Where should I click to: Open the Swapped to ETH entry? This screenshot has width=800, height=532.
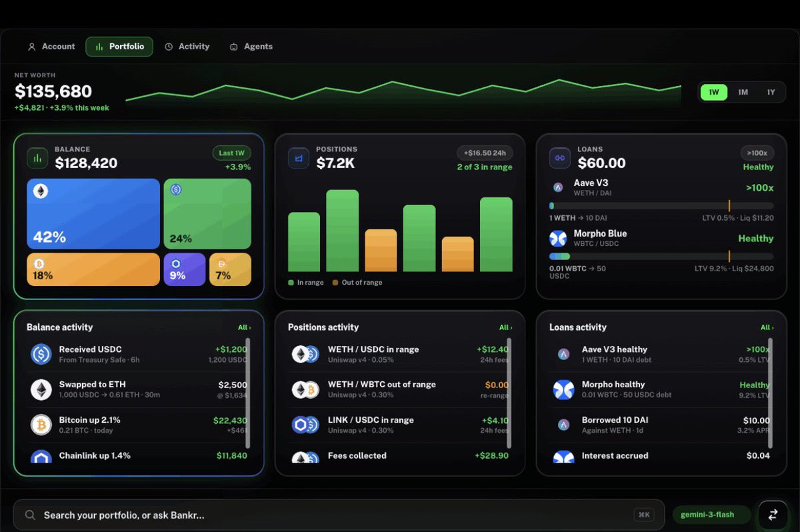139,389
